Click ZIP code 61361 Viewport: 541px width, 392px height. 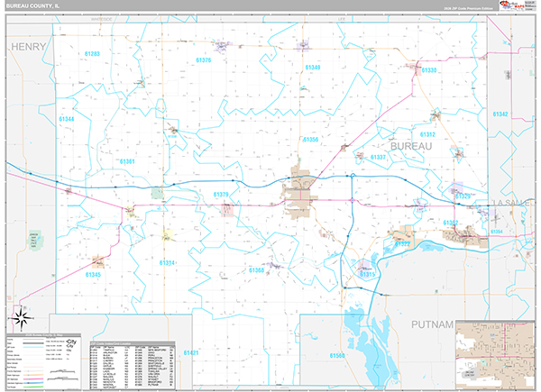click(127, 161)
